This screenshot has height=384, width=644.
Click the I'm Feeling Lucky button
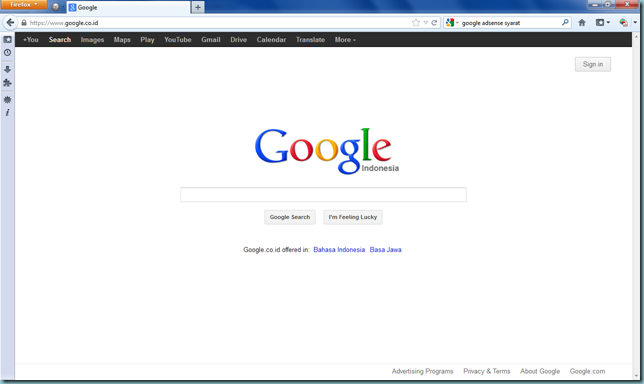(353, 217)
